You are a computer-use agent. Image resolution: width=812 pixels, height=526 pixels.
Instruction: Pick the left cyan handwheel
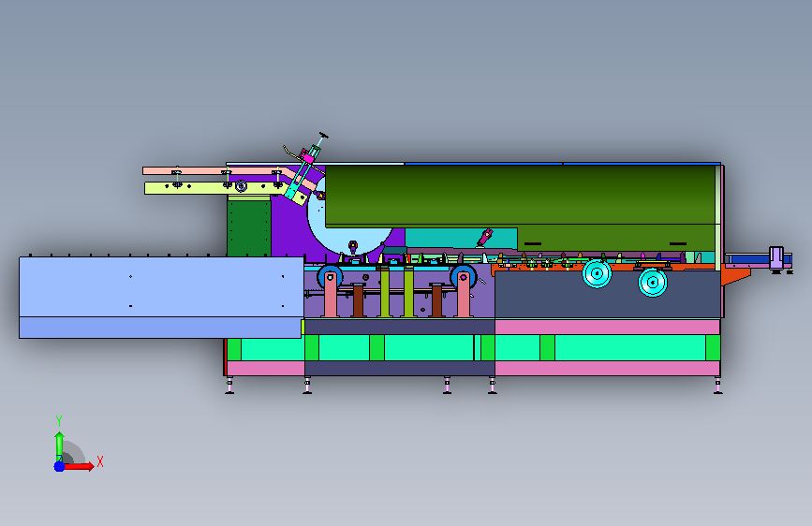coord(598,273)
